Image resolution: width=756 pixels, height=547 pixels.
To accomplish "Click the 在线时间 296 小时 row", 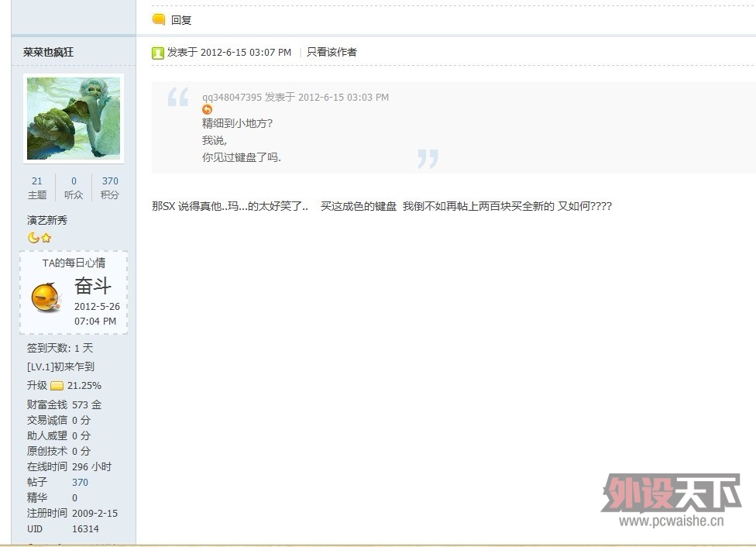I will pyautogui.click(x=69, y=467).
